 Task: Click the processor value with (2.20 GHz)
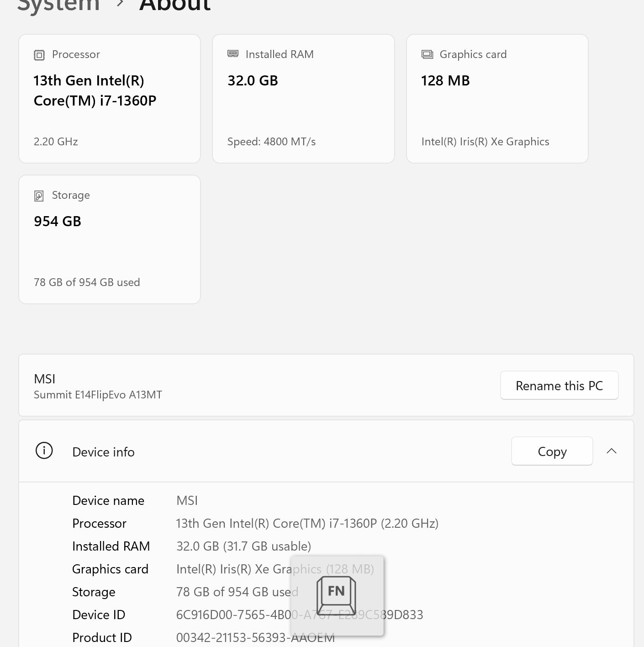[x=307, y=523]
